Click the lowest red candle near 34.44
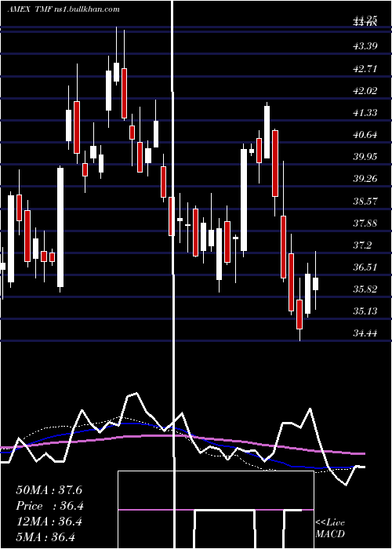Screen dimensions: 392x549 pyautogui.click(x=299, y=314)
